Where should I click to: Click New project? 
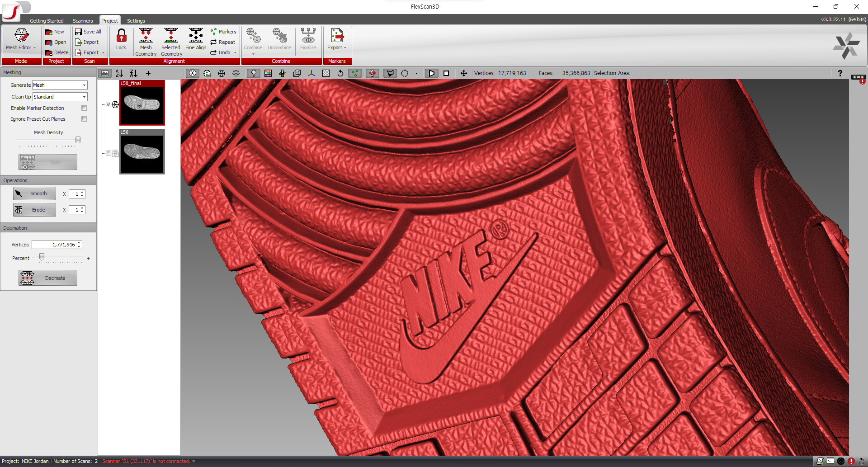55,32
